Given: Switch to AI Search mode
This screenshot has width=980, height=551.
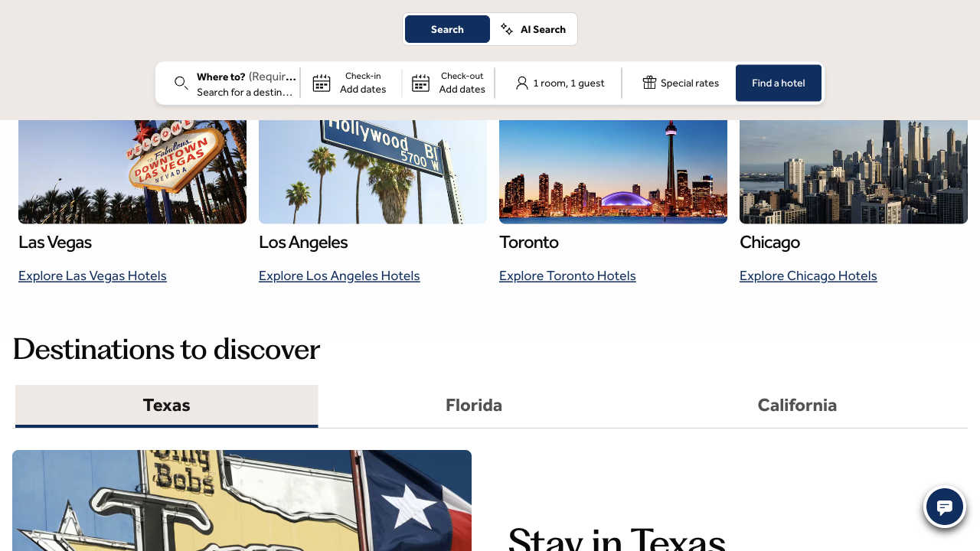Looking at the screenshot, I should [533, 29].
